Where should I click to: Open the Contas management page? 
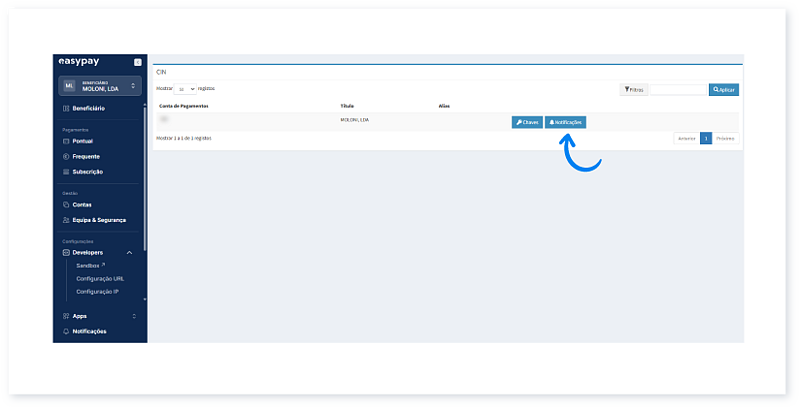click(x=81, y=204)
